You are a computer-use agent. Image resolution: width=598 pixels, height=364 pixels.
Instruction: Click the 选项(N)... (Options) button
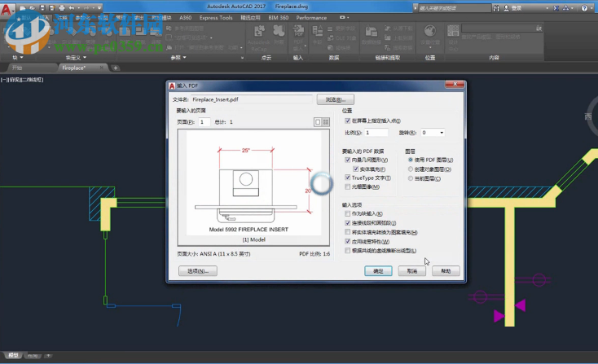(x=198, y=271)
